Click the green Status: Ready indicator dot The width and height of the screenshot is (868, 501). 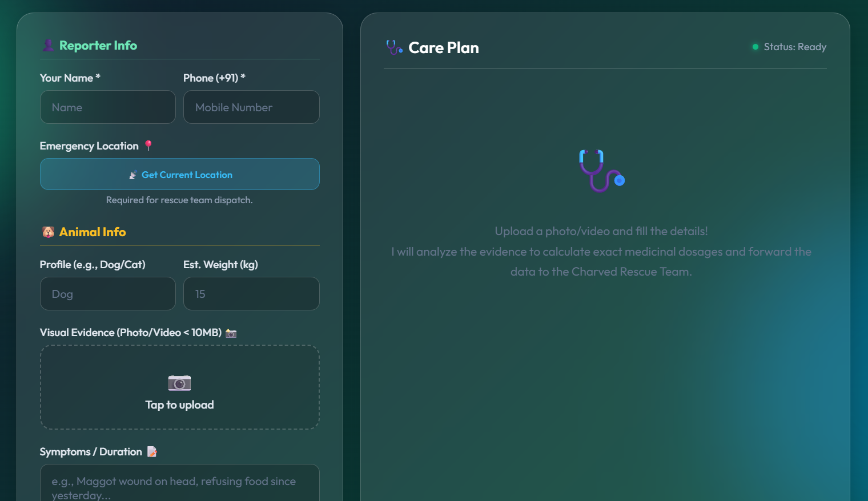point(755,47)
